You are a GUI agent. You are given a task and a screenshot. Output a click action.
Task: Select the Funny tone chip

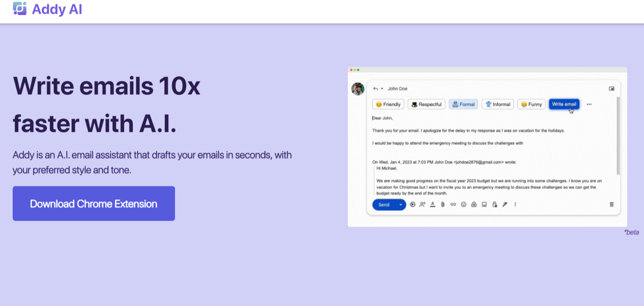pyautogui.click(x=531, y=105)
